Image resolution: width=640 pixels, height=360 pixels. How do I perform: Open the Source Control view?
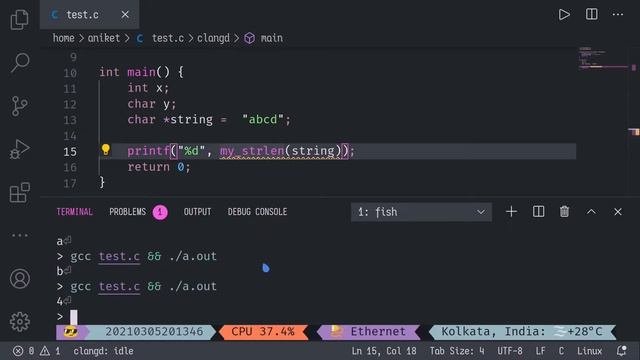click(20, 106)
